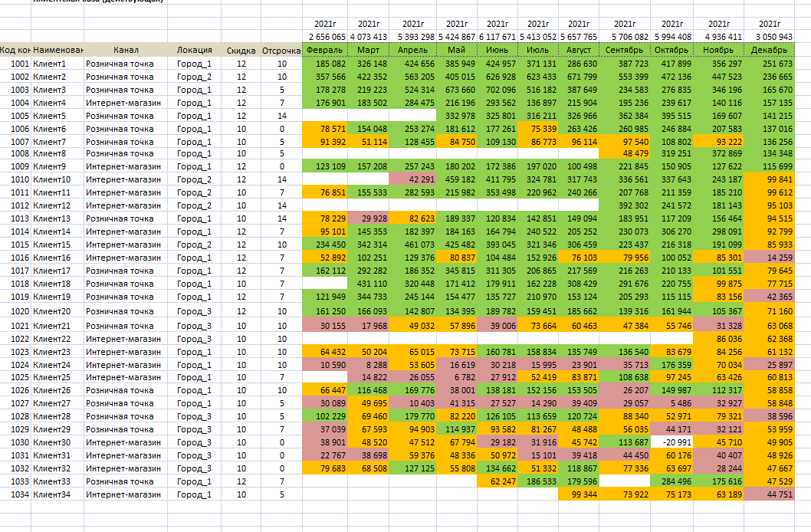Select the negative value -20 991
The width and height of the screenshot is (811, 532).
671,442
